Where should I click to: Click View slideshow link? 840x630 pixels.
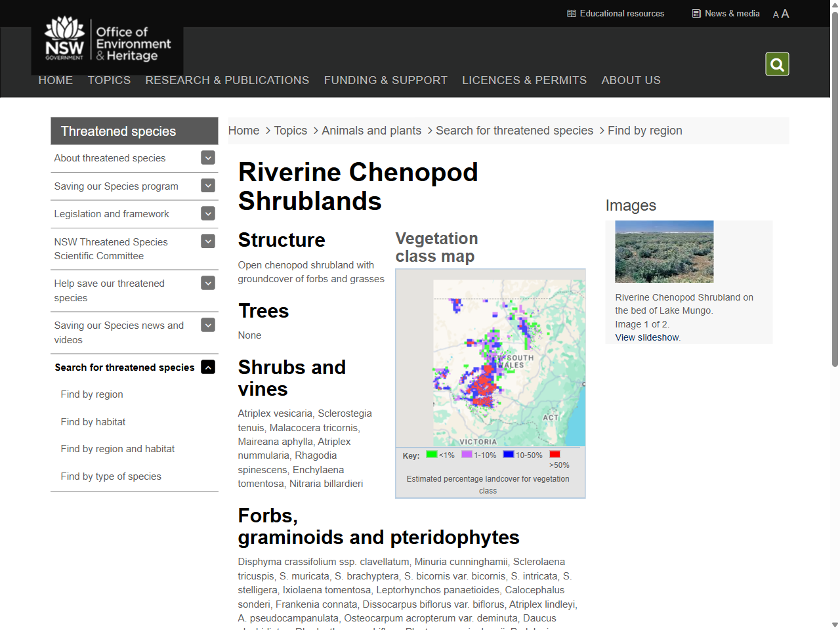[x=647, y=337]
